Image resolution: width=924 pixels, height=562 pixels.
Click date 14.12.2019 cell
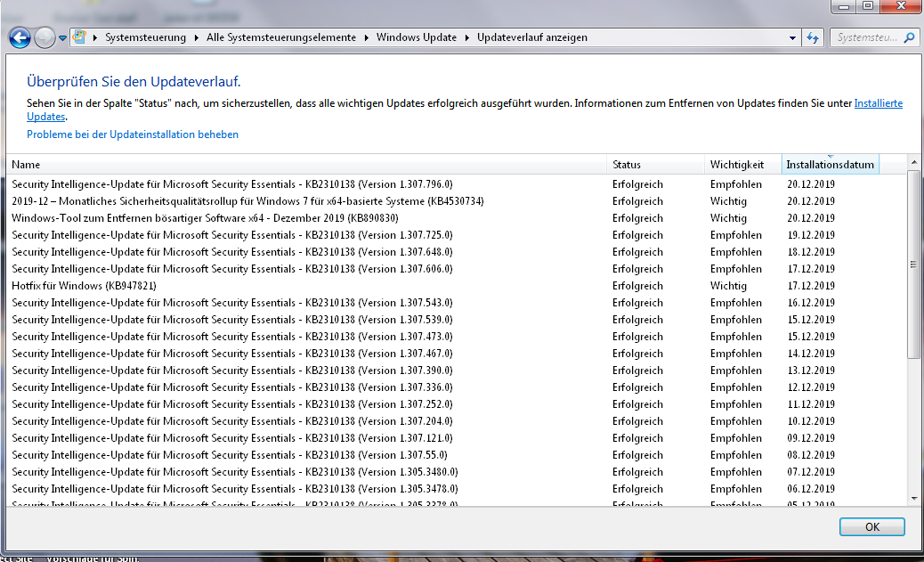(811, 354)
